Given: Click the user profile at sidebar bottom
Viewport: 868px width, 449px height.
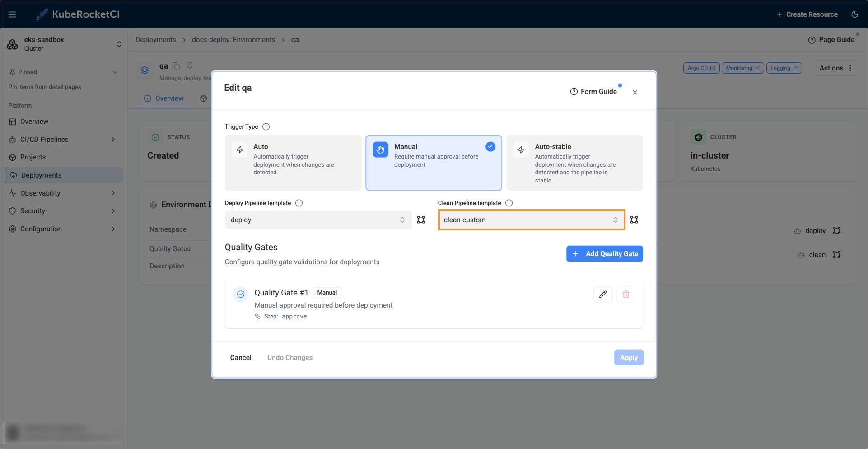Looking at the screenshot, I should tap(64, 433).
